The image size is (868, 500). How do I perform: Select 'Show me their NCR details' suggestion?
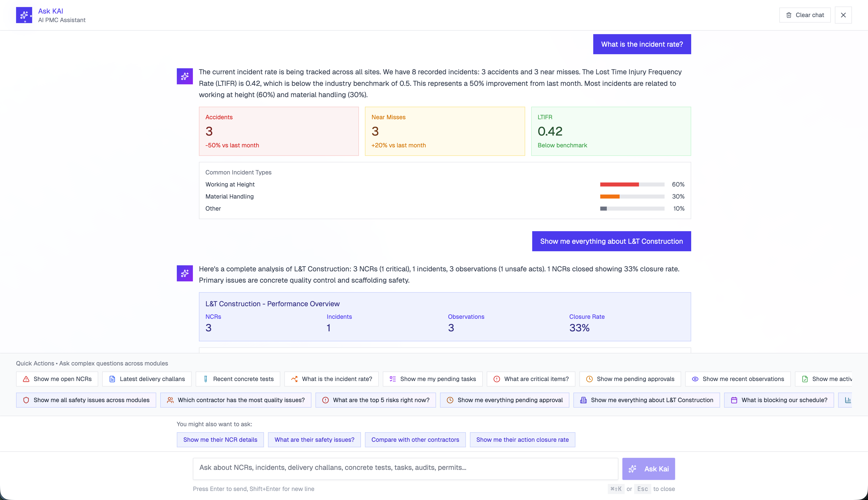pos(220,440)
